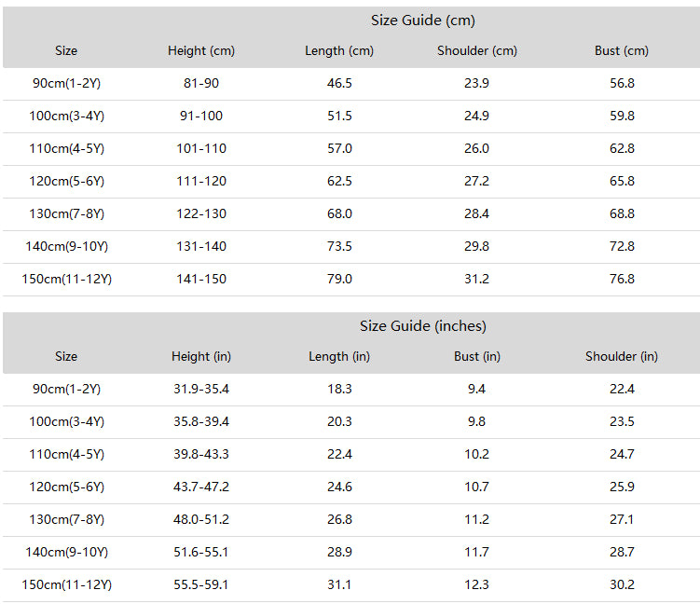Select the 55.5-59.1 height range cell
Image resolution: width=700 pixels, height=604 pixels.
pos(201,584)
